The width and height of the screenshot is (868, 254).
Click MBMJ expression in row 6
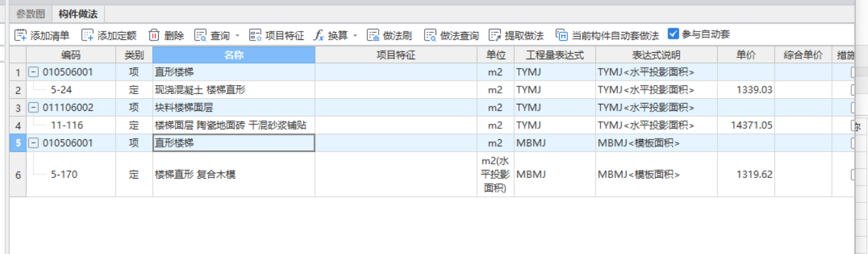coord(555,174)
